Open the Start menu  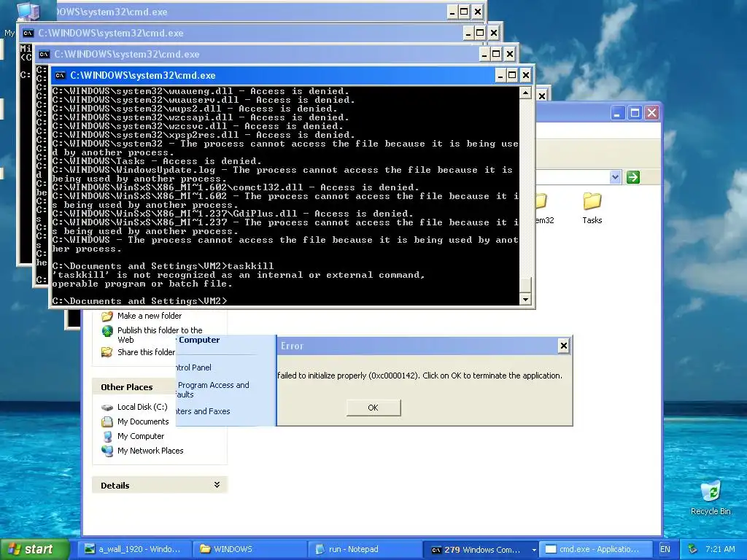[x=34, y=550]
